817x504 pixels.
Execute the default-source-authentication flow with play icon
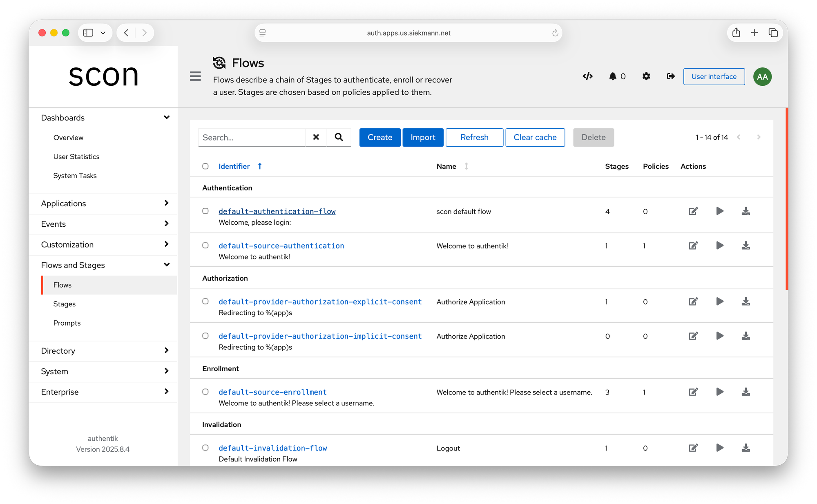(720, 245)
